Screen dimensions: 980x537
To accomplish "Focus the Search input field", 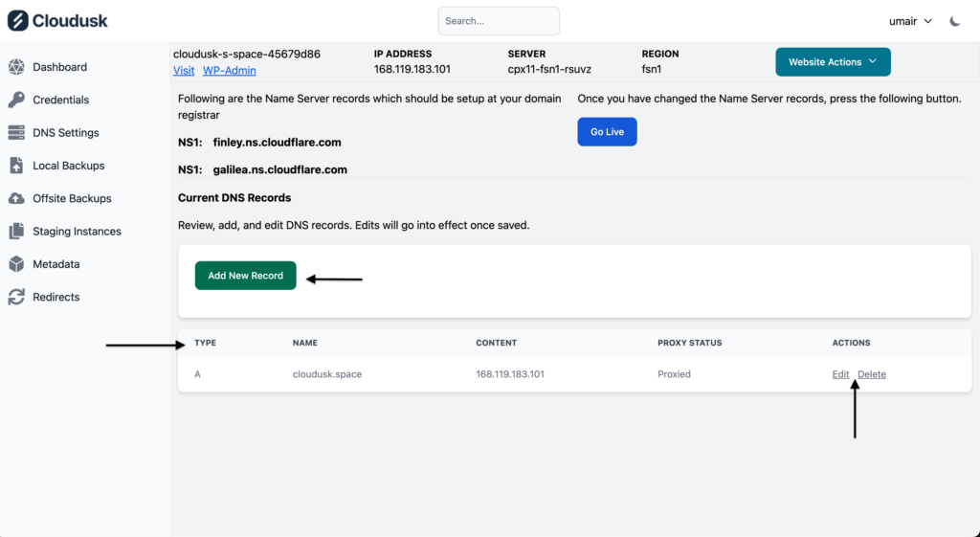I will 499,21.
